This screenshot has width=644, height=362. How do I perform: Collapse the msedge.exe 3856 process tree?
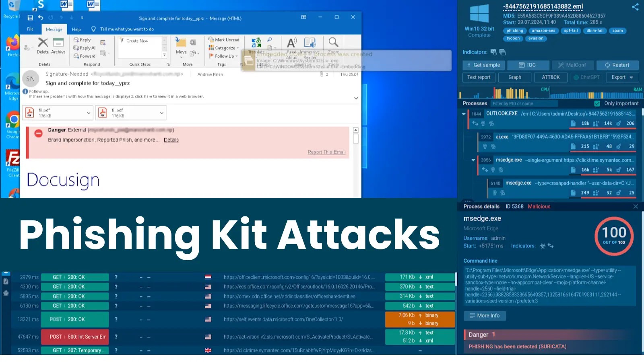473,160
